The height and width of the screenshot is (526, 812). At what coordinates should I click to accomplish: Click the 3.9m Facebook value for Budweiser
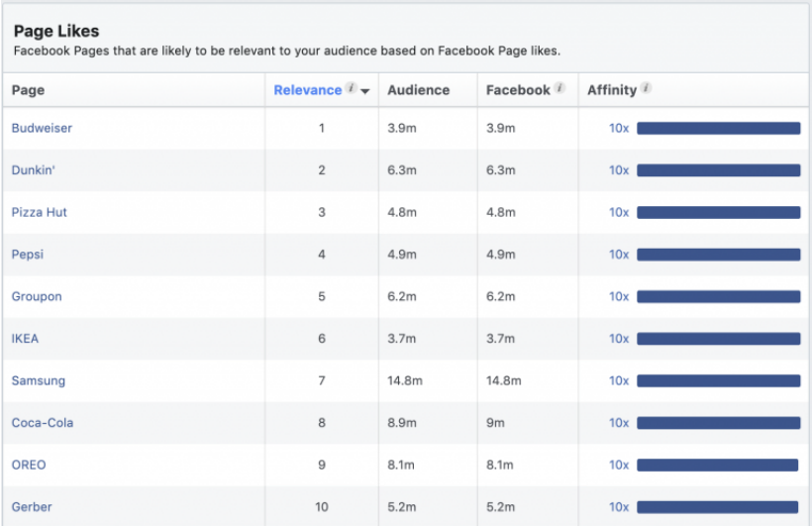501,128
